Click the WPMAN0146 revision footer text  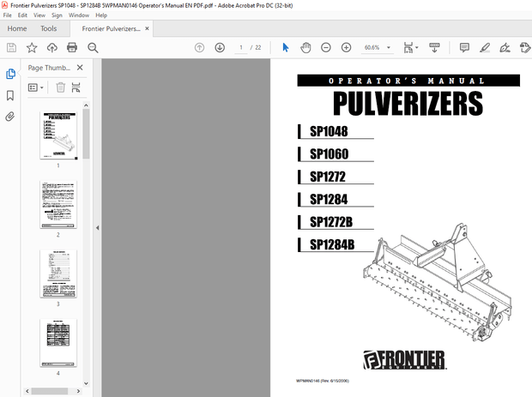point(323,381)
